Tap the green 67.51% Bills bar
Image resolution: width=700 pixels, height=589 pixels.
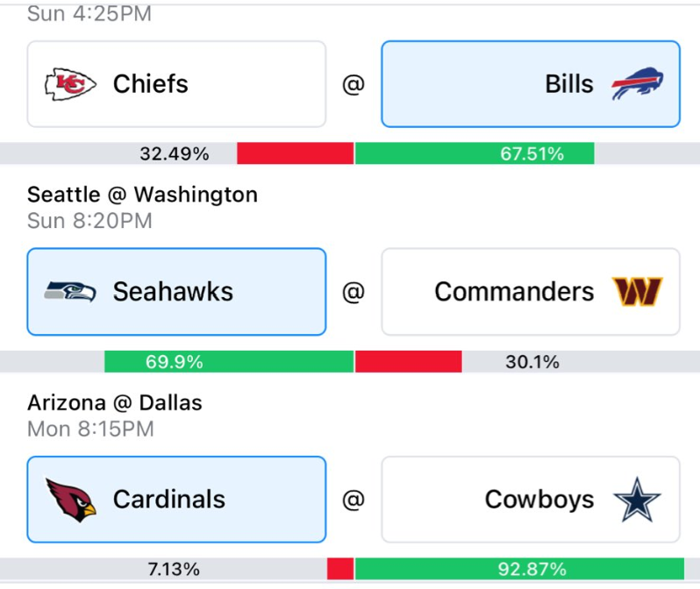tap(475, 154)
